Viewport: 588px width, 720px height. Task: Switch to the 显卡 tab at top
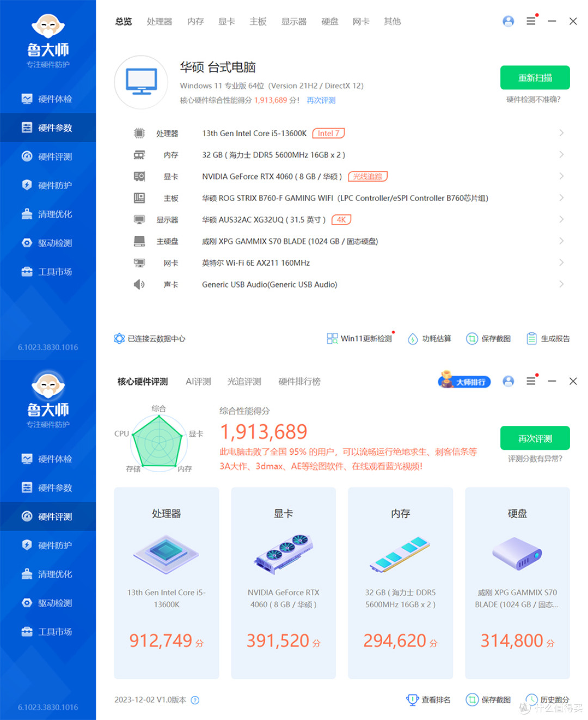coord(226,21)
